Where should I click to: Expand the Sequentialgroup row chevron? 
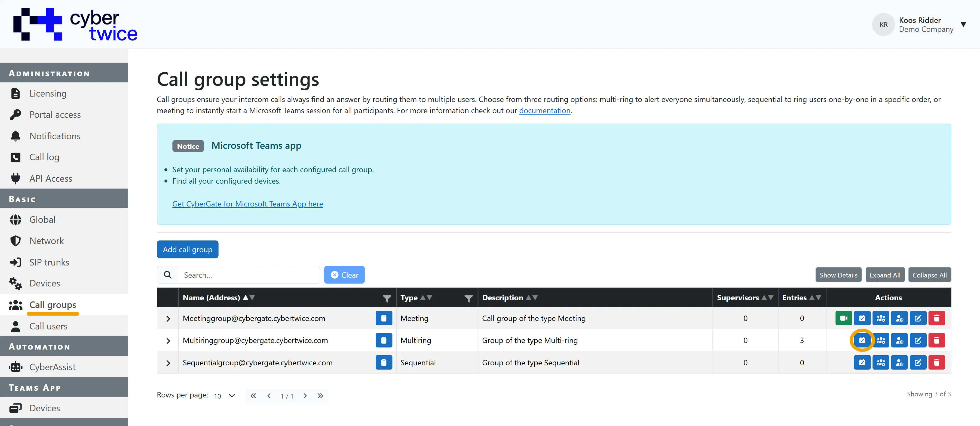(x=168, y=363)
